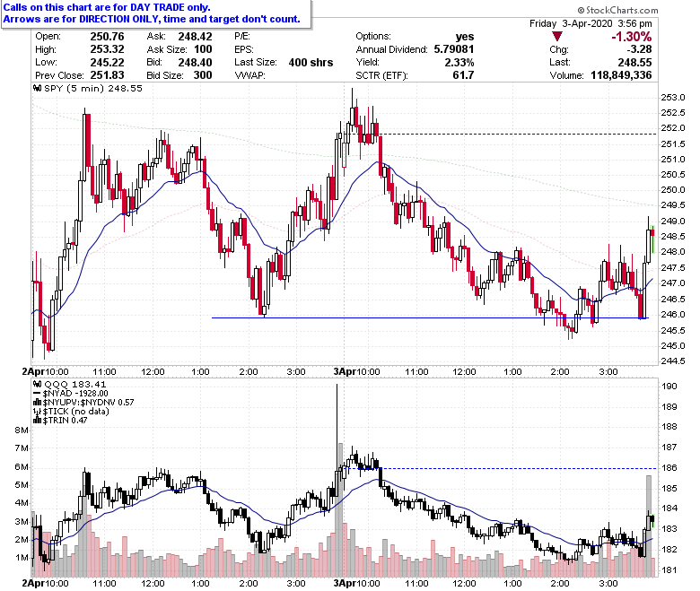Screen dimensions: 700x591
Task: Click the candlestick icon beside QQQ label
Action: click(x=38, y=384)
